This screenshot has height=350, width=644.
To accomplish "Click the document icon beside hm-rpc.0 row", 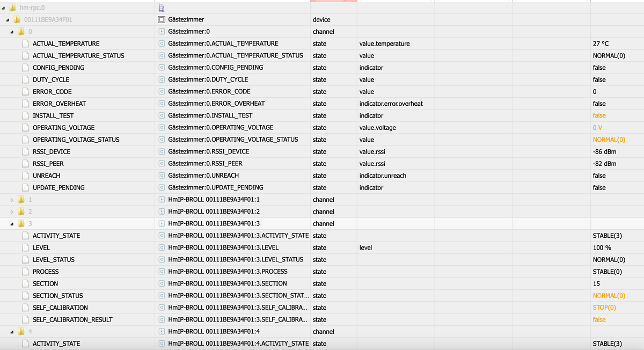I will coord(162,8).
